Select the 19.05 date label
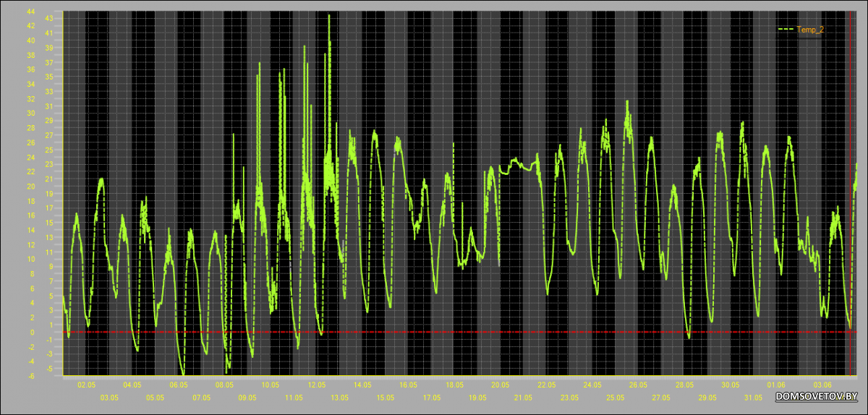Screen dimensions: 868x415 click(477, 398)
